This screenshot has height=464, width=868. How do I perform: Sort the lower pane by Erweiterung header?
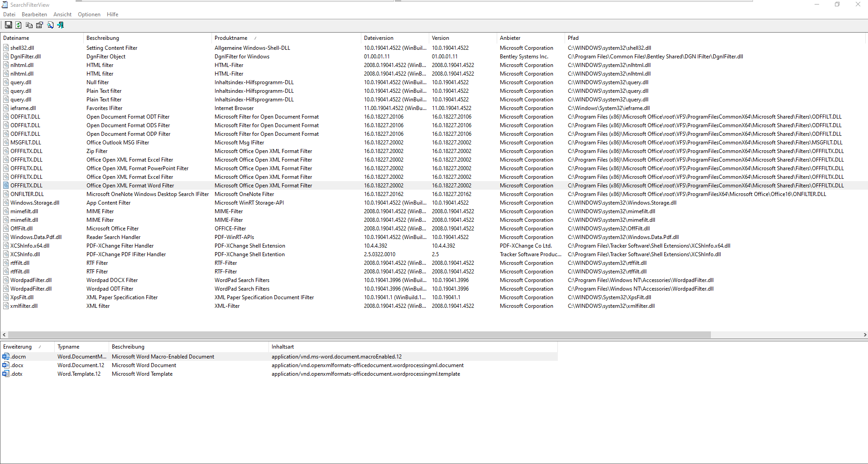[18, 347]
